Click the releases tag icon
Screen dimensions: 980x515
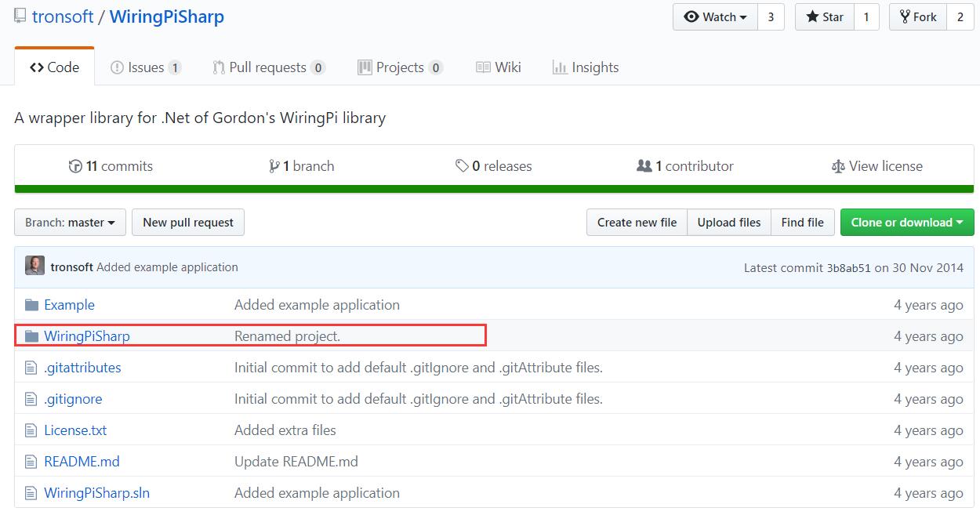pos(462,166)
